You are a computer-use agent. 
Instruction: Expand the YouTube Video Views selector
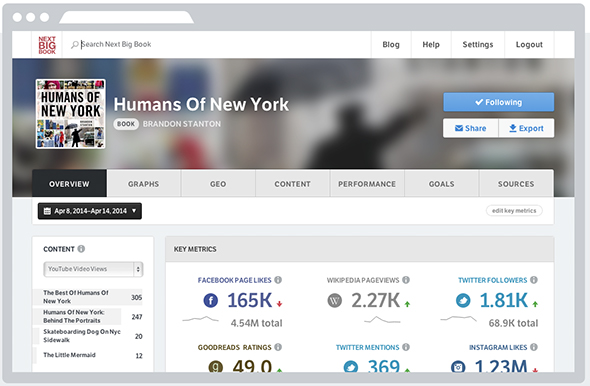pos(93,269)
